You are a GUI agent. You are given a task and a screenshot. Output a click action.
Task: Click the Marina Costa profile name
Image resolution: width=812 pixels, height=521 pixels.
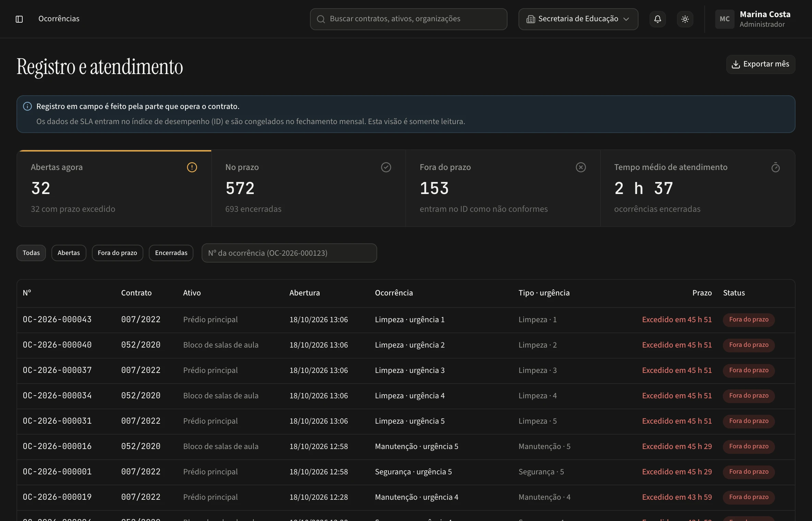pos(765,14)
